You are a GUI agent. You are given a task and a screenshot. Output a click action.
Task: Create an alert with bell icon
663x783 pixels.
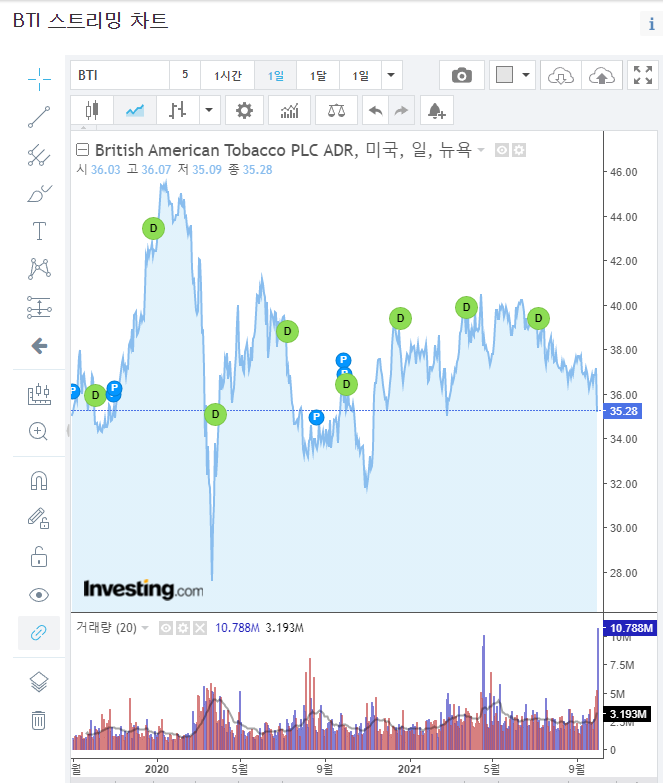coord(436,110)
